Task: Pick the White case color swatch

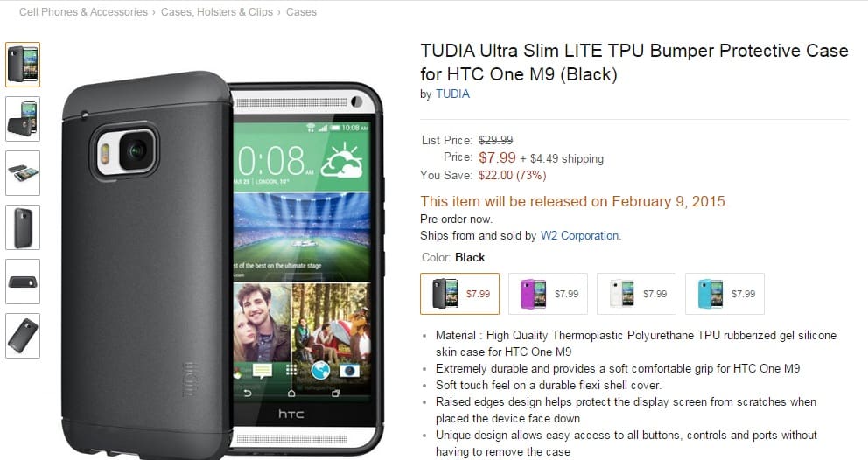Action: [x=637, y=294]
